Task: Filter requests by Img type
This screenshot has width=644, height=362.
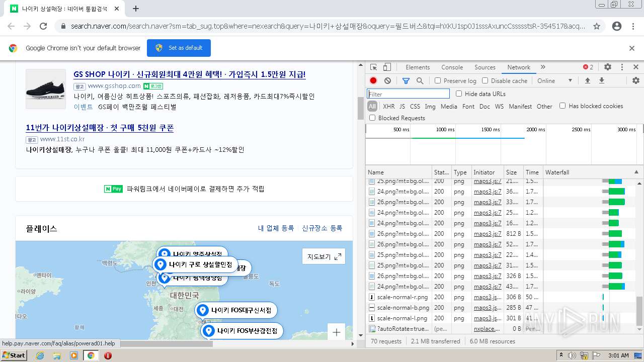Action: point(430,106)
